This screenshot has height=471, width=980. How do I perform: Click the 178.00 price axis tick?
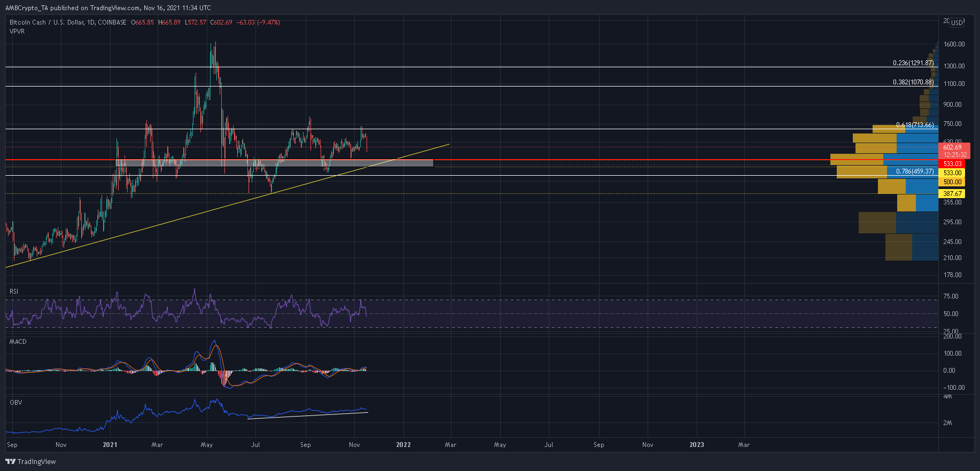coord(952,275)
